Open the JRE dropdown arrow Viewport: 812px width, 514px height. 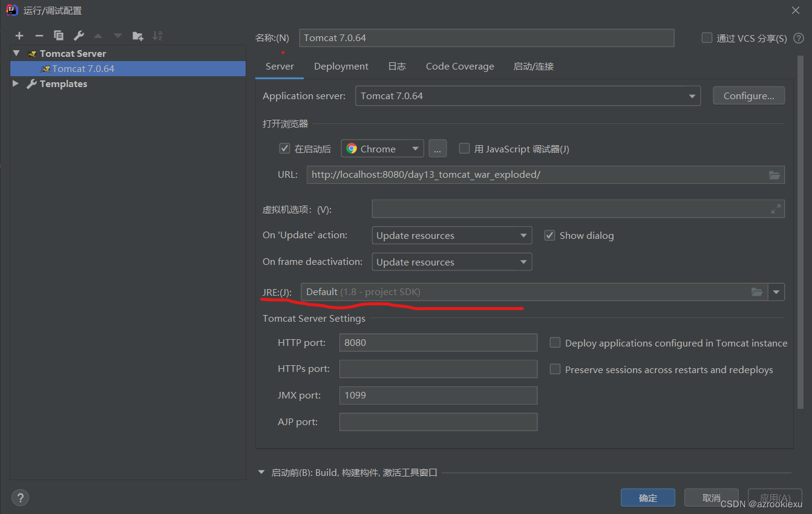click(776, 292)
